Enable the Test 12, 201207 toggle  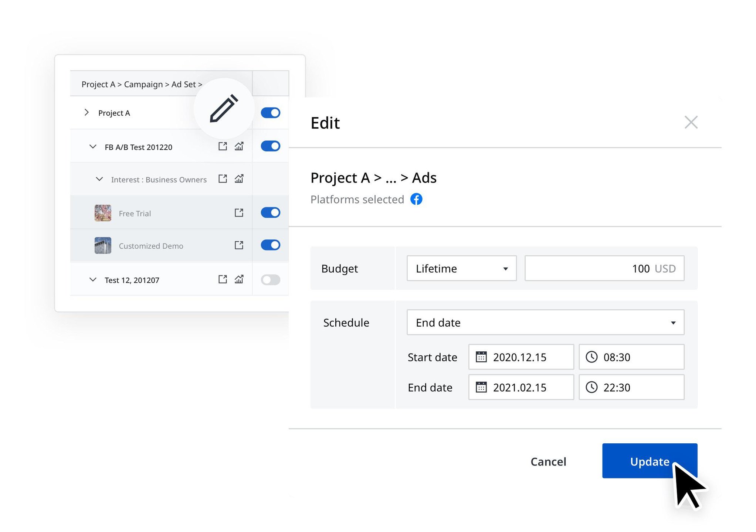[x=270, y=280]
